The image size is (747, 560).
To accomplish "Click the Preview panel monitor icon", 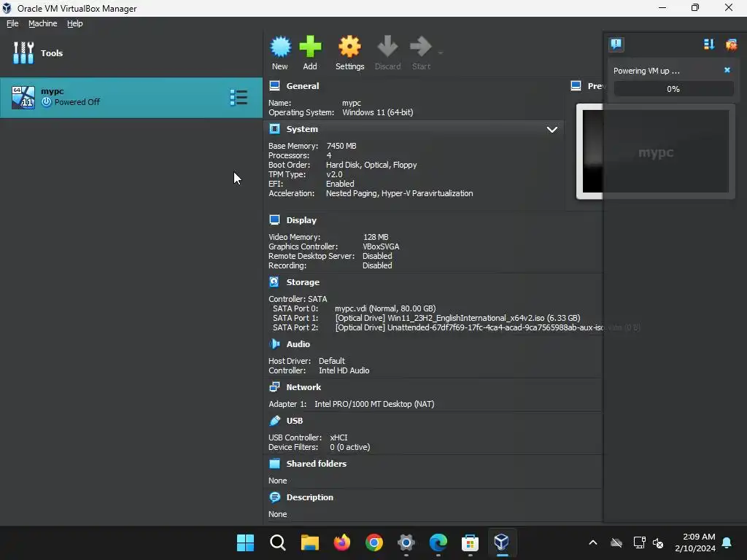I will (576, 86).
